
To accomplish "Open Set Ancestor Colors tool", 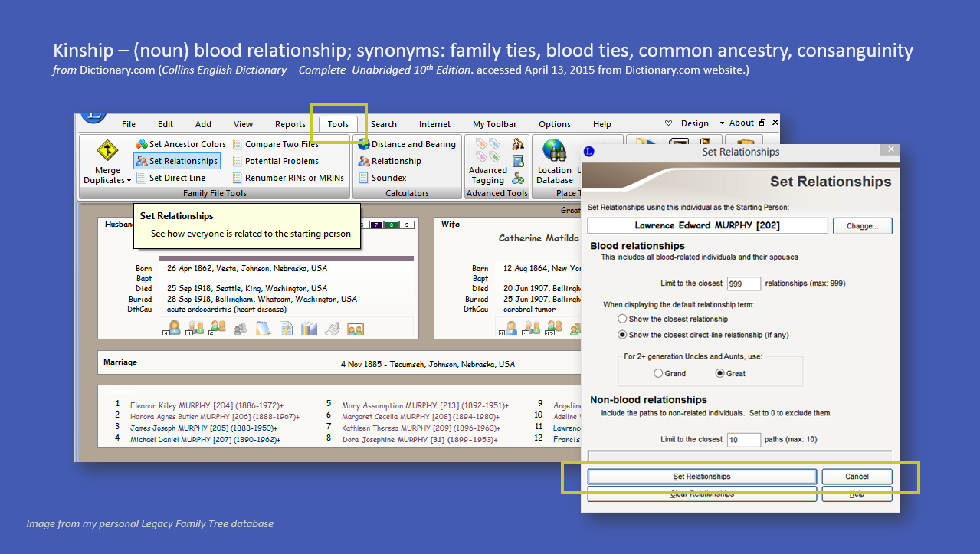I will [181, 144].
